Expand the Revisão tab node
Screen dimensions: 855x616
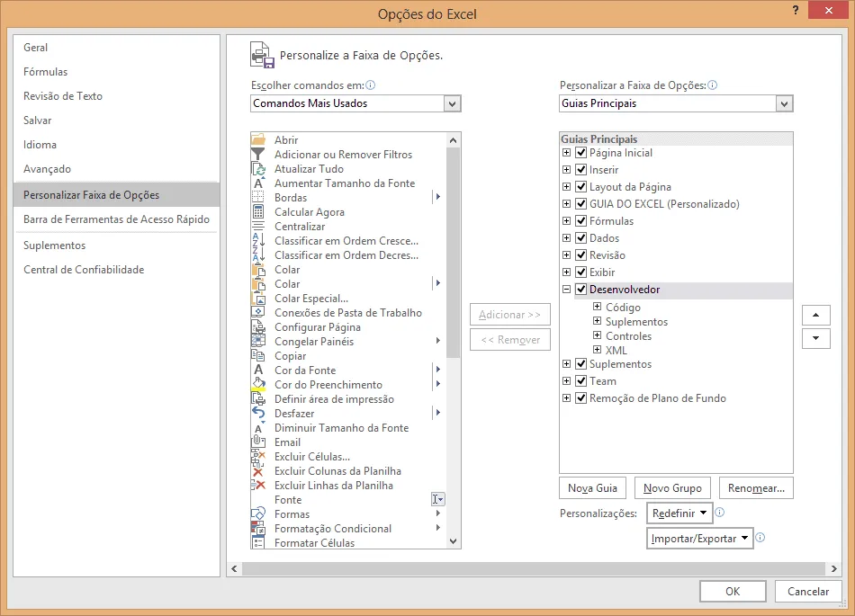(x=566, y=254)
